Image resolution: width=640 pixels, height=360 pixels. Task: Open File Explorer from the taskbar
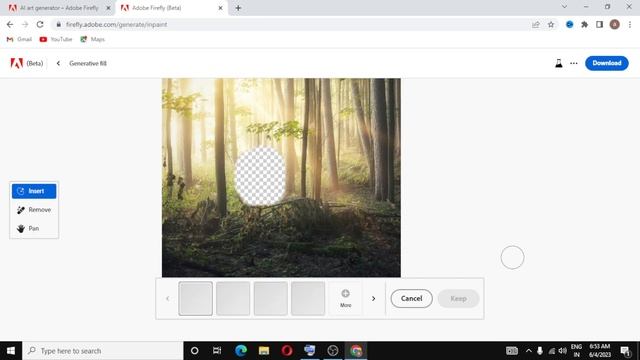(264, 351)
